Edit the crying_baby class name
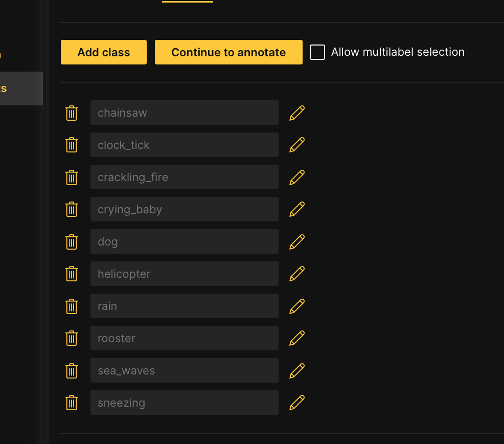This screenshot has height=444, width=504. [x=296, y=209]
